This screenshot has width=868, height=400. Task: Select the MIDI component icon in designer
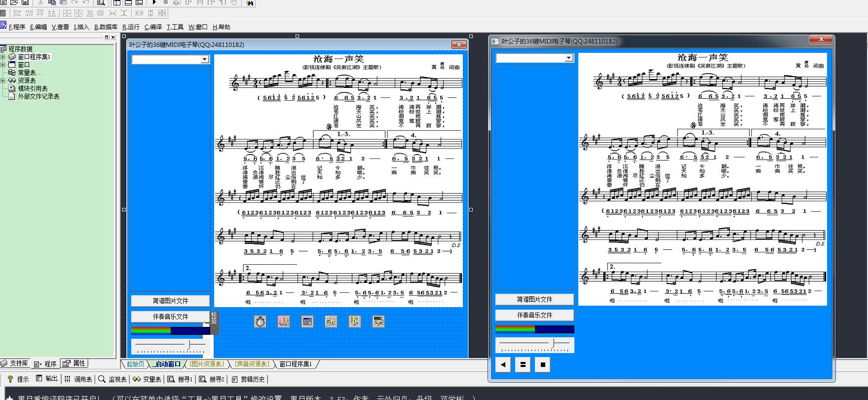(x=284, y=322)
